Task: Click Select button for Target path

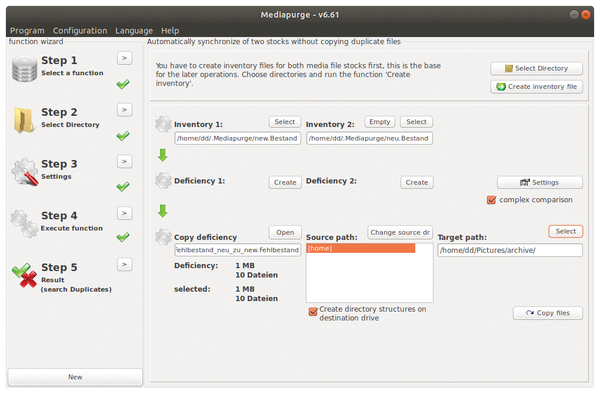Action: tap(566, 231)
